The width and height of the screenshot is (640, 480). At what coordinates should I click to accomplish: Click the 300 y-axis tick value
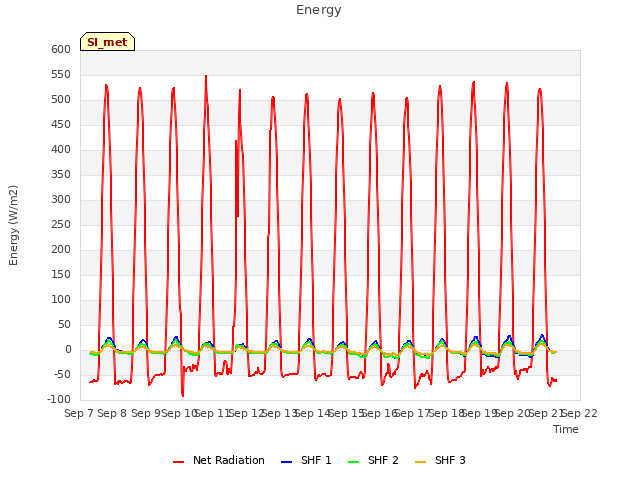click(61, 200)
